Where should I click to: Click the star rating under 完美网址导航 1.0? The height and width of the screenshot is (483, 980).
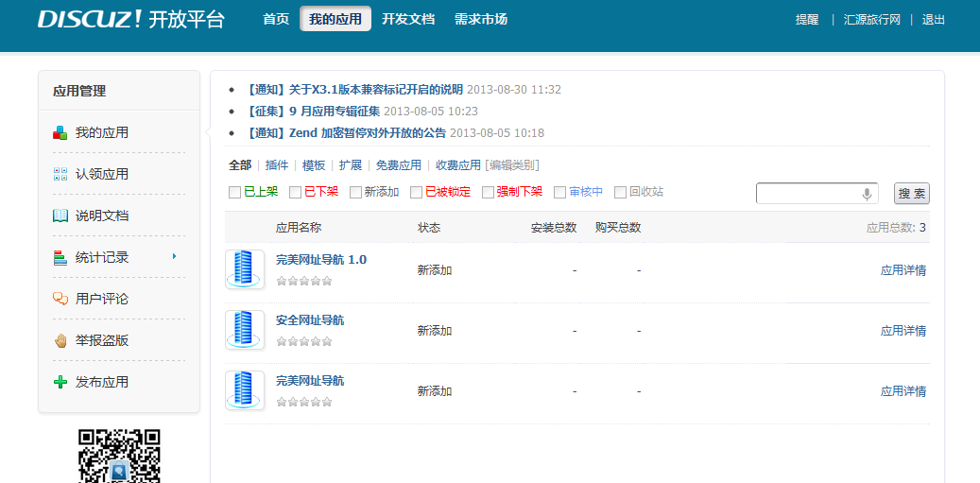click(303, 281)
